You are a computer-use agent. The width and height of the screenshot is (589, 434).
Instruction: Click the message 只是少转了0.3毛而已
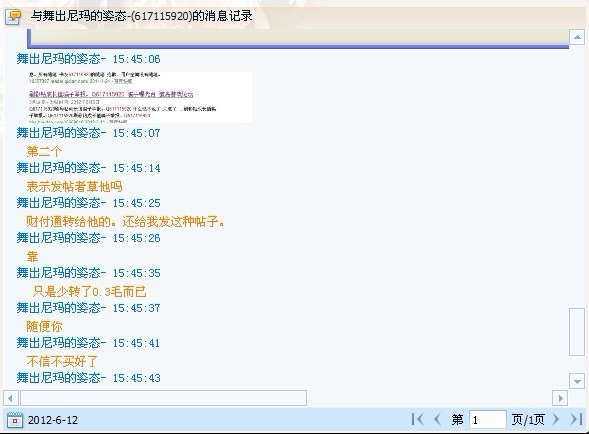click(89, 292)
